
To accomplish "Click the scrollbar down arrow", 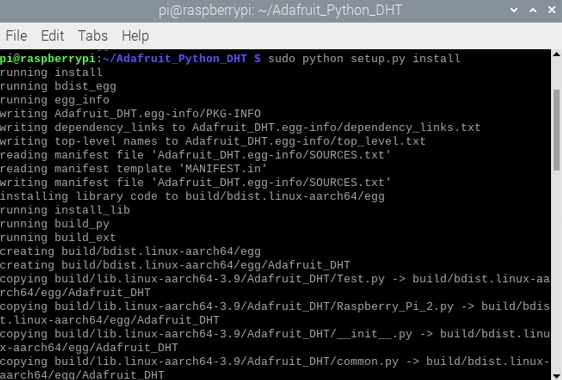I will (x=557, y=375).
